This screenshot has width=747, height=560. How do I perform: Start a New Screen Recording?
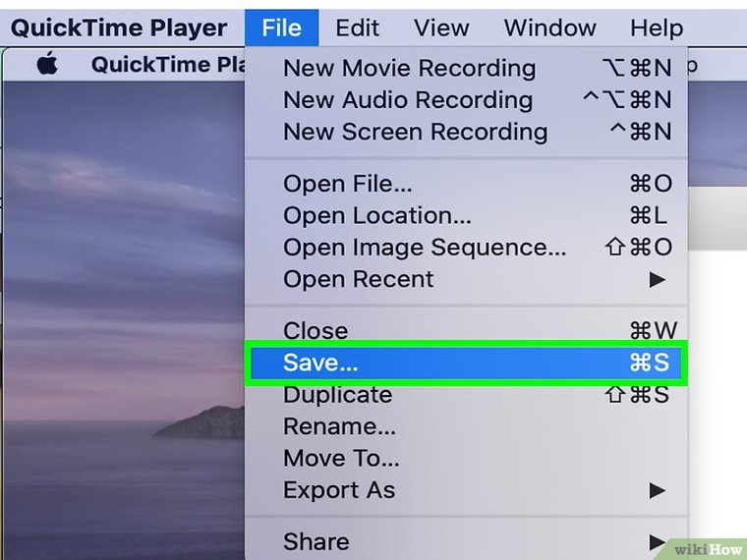tap(415, 132)
